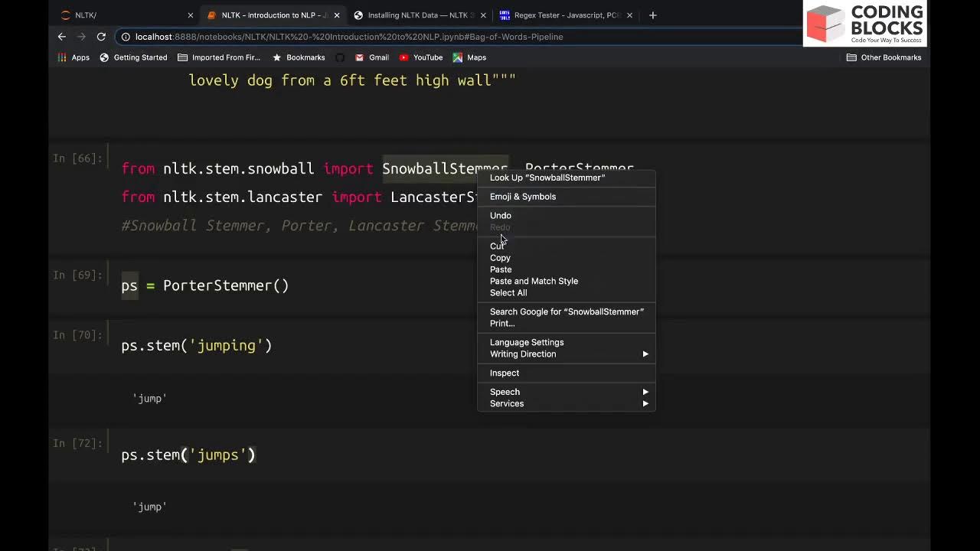Click the #Snowball Stemmer comment line

click(x=299, y=225)
